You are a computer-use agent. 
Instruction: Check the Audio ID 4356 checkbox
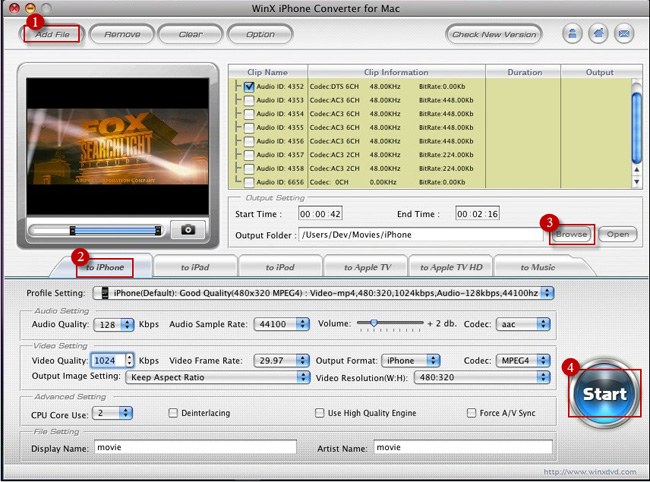click(x=249, y=141)
